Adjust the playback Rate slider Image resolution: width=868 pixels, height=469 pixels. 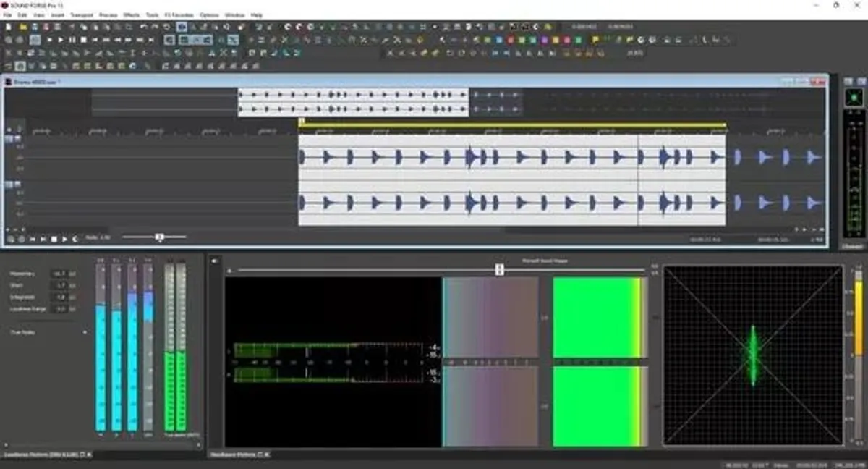pyautogui.click(x=159, y=236)
